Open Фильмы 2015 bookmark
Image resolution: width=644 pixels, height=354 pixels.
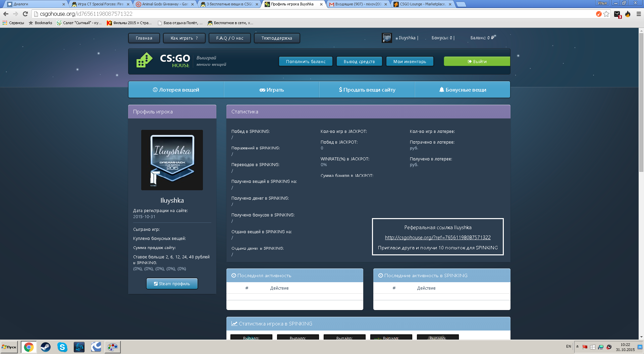coord(129,23)
